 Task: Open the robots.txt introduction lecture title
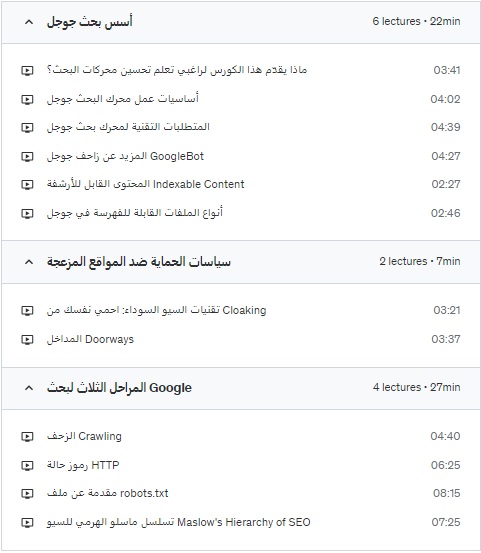(x=108, y=493)
